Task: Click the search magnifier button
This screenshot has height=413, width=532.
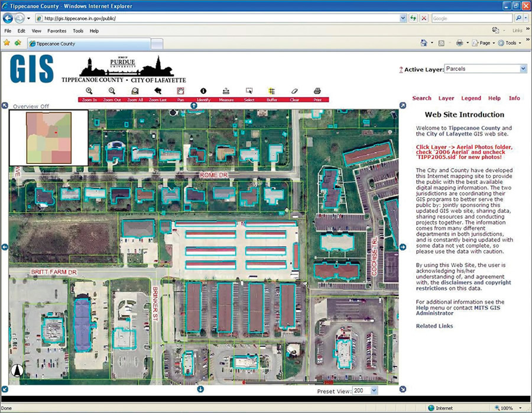Action: tap(518, 18)
